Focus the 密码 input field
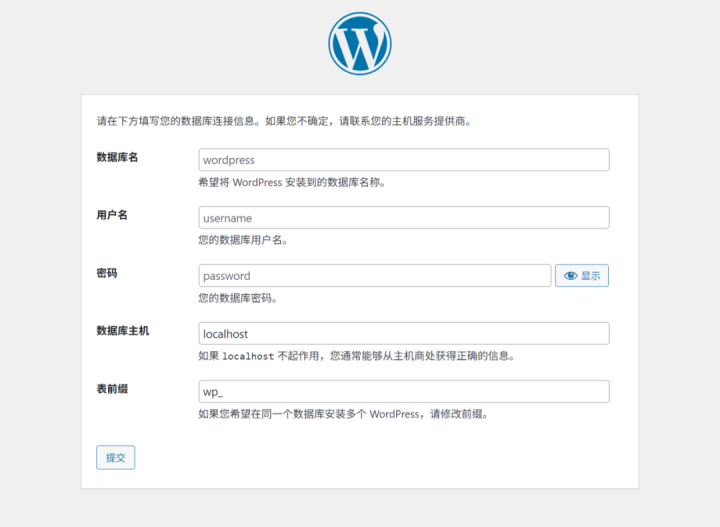The height and width of the screenshot is (527, 720). tap(375, 275)
